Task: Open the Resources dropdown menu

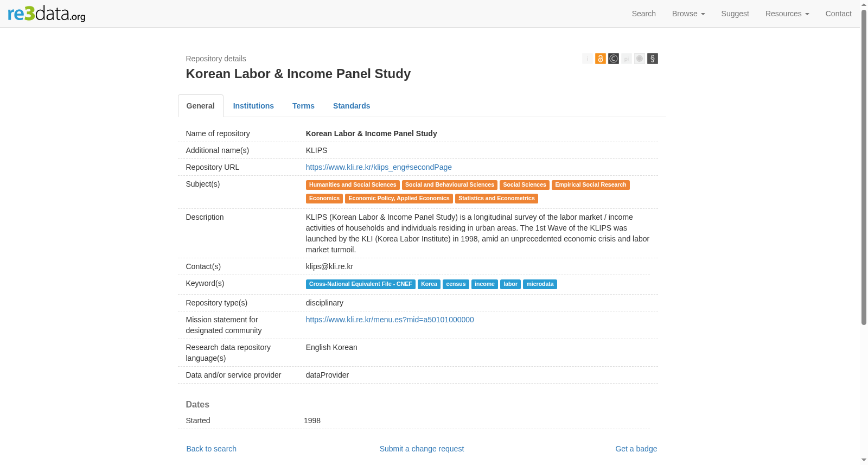Action: click(787, 14)
